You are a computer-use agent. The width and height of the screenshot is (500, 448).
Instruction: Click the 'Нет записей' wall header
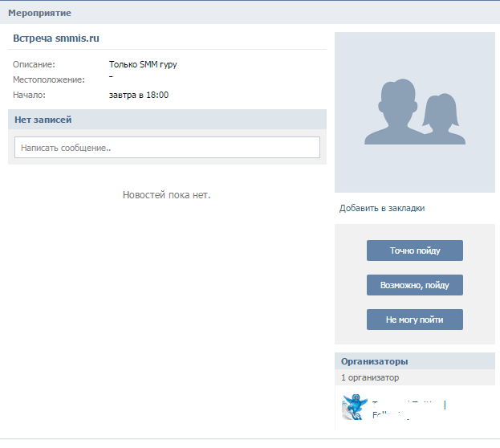tap(167, 120)
